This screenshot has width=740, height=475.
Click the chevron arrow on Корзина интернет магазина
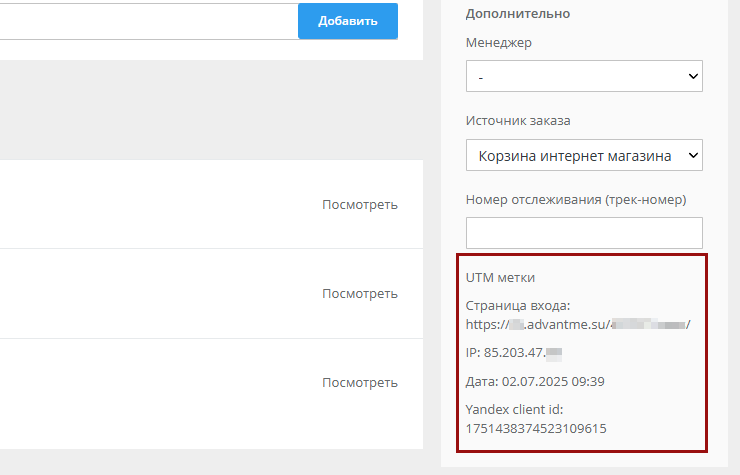(693, 155)
